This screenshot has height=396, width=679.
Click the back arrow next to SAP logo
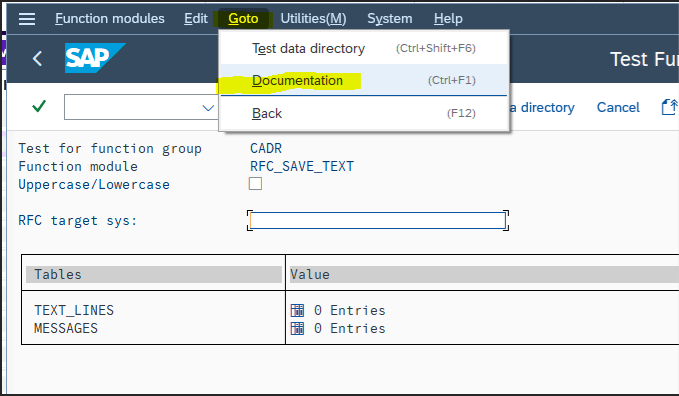[x=38, y=58]
